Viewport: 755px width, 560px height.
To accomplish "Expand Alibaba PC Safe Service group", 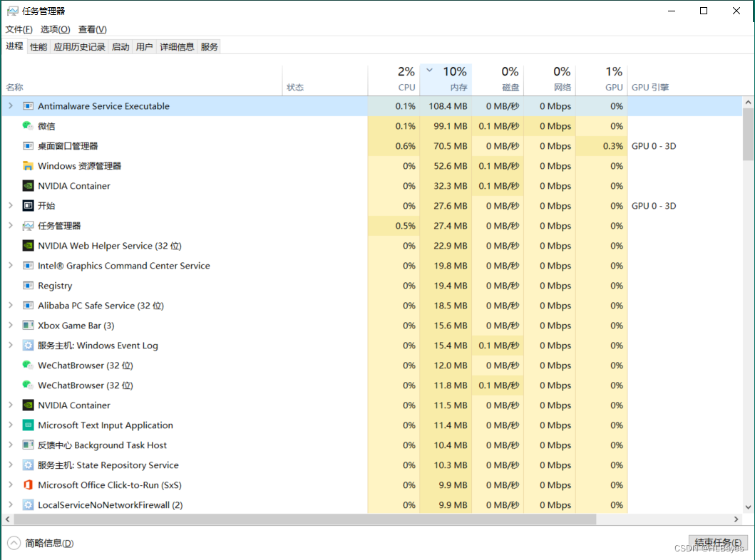I will click(x=11, y=306).
